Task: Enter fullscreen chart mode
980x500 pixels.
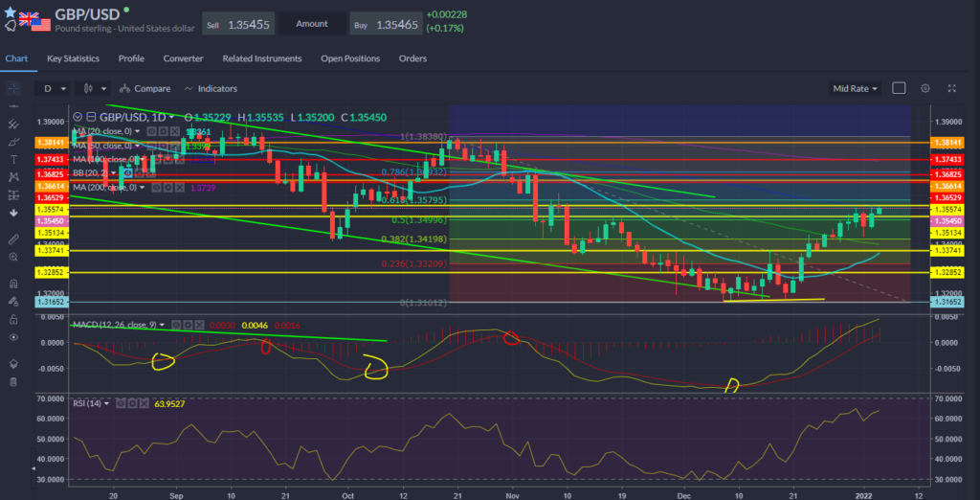Action: coord(950,88)
